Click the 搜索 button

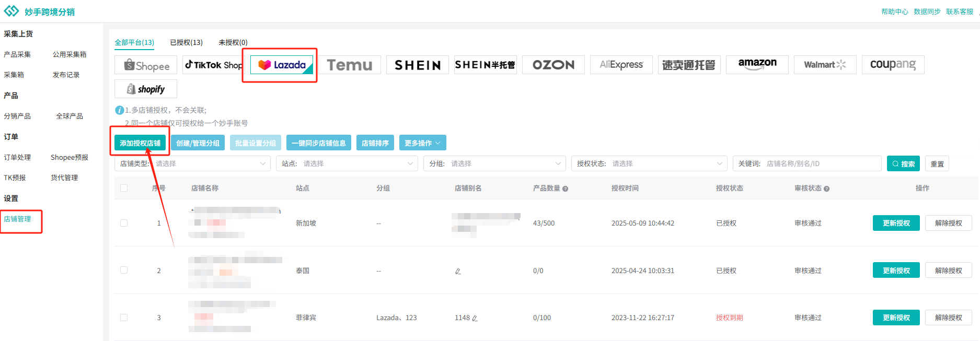tap(903, 163)
